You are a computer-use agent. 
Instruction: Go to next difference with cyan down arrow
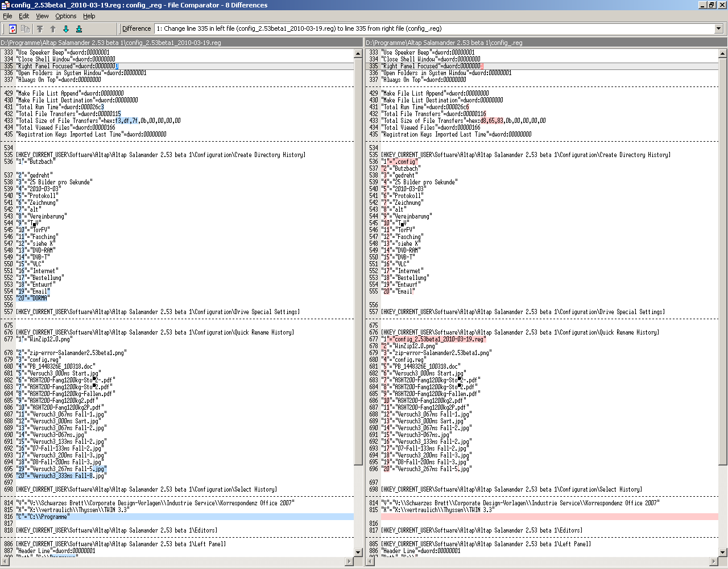click(66, 28)
